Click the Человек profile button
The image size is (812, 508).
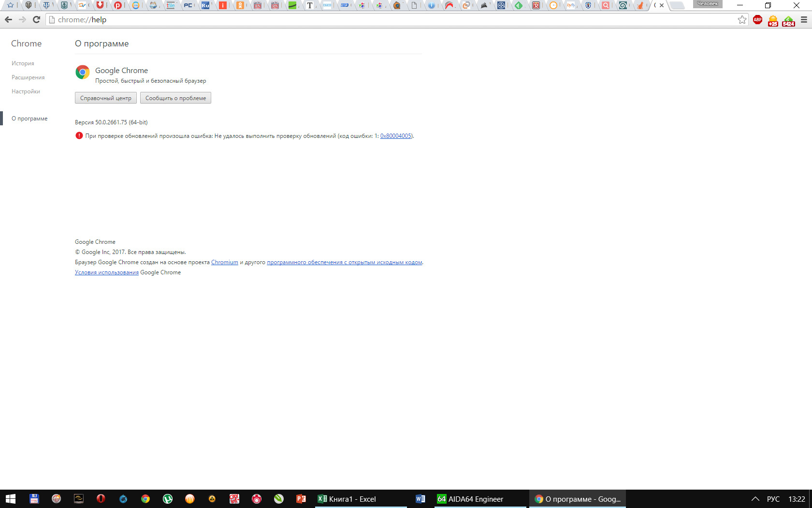click(708, 4)
